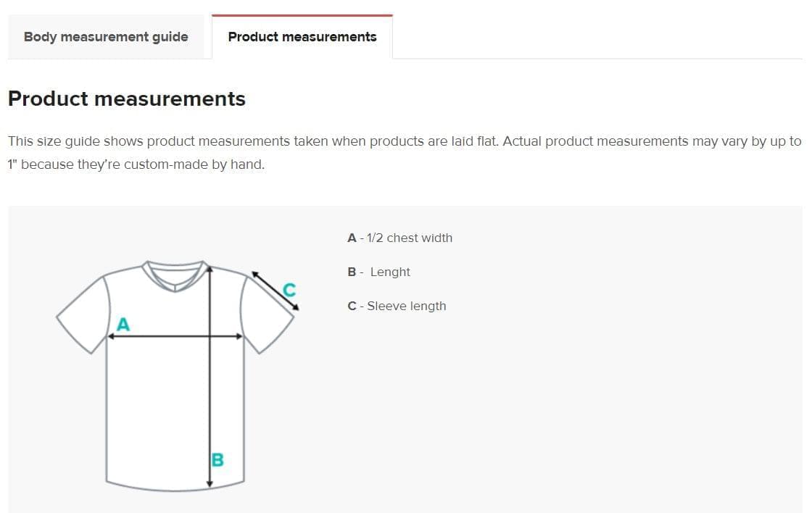Viewport: 812px width, 513px height.
Task: Click the teal letter C near the sleeve
Action: (289, 290)
